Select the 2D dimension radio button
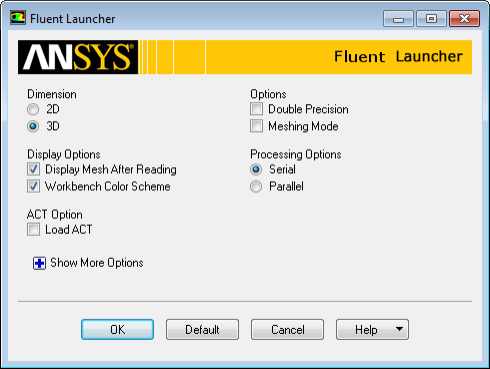490x369 pixels. 33,109
